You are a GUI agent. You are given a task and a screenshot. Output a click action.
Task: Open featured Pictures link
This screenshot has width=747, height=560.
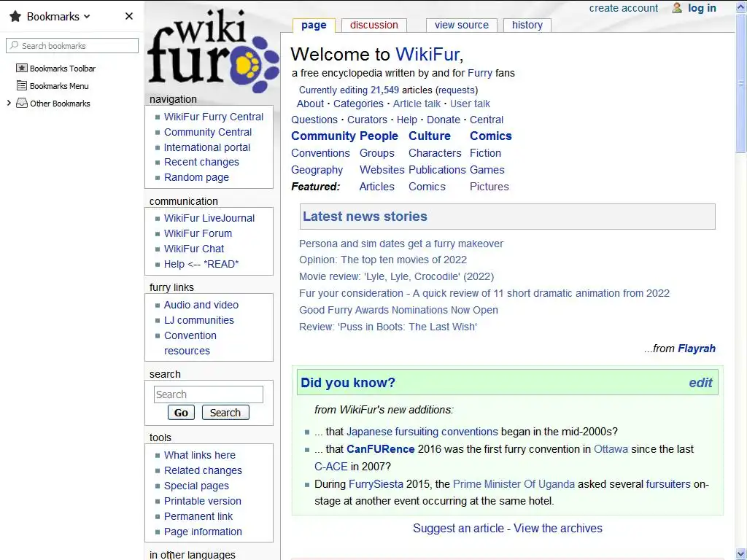point(489,186)
